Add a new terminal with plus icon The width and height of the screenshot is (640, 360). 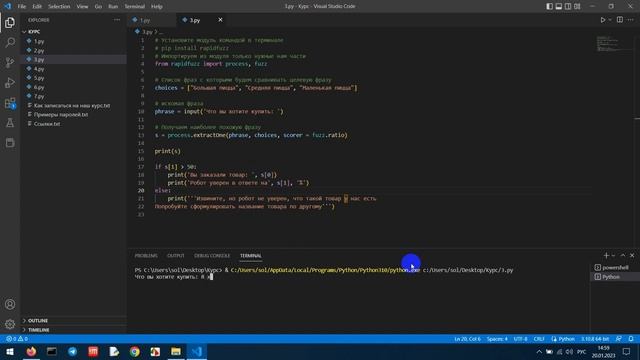pos(606,256)
